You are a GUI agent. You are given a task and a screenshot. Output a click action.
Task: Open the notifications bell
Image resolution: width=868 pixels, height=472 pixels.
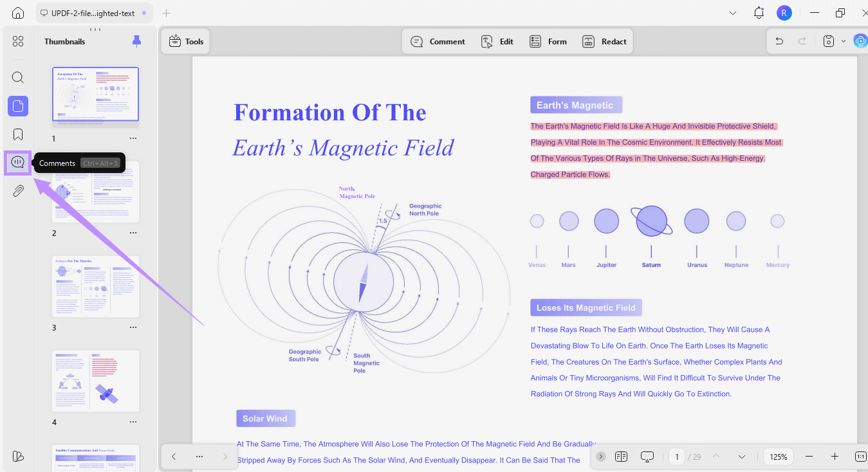759,13
